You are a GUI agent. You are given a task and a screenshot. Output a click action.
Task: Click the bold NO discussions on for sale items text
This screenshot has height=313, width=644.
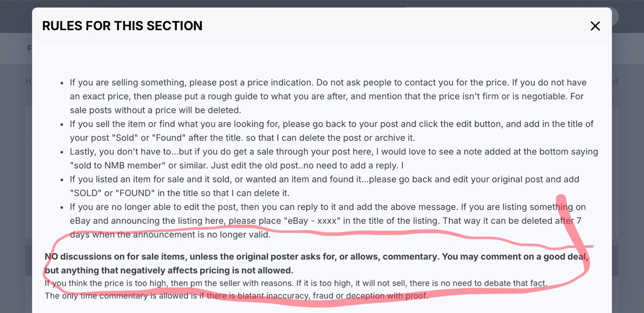317,263
